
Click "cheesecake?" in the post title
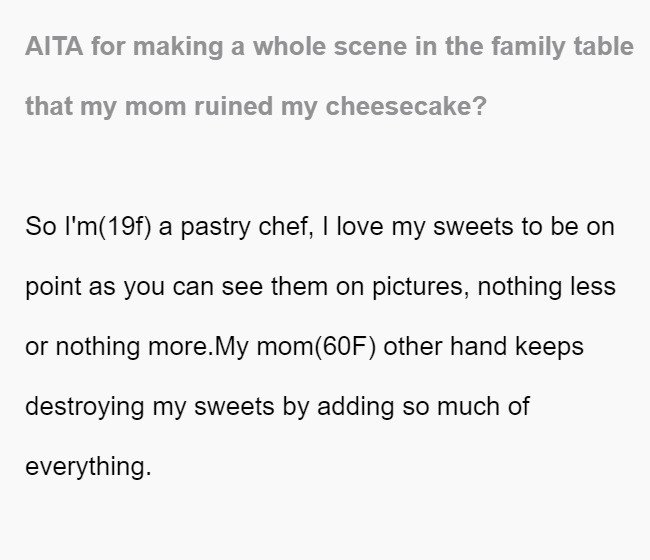(x=406, y=106)
